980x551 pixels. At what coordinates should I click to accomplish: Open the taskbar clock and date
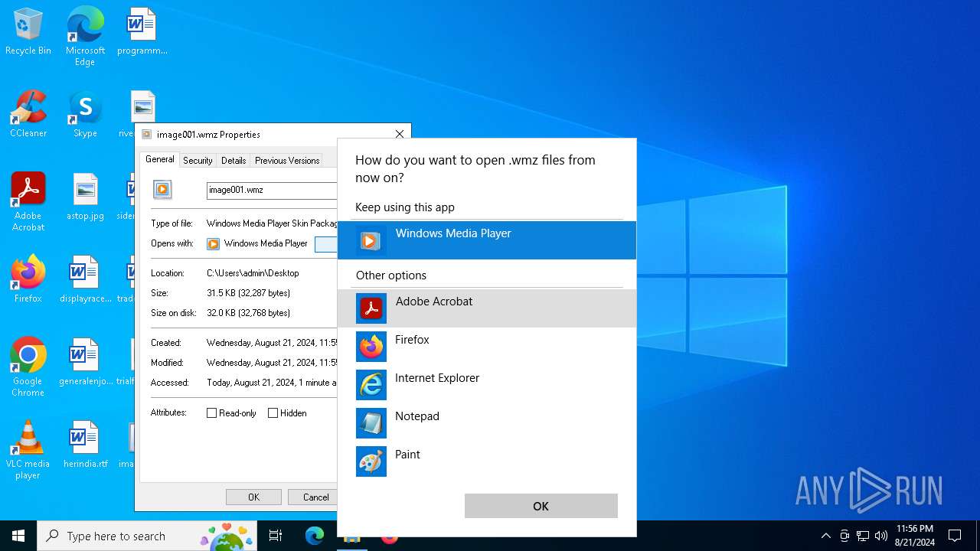915,536
